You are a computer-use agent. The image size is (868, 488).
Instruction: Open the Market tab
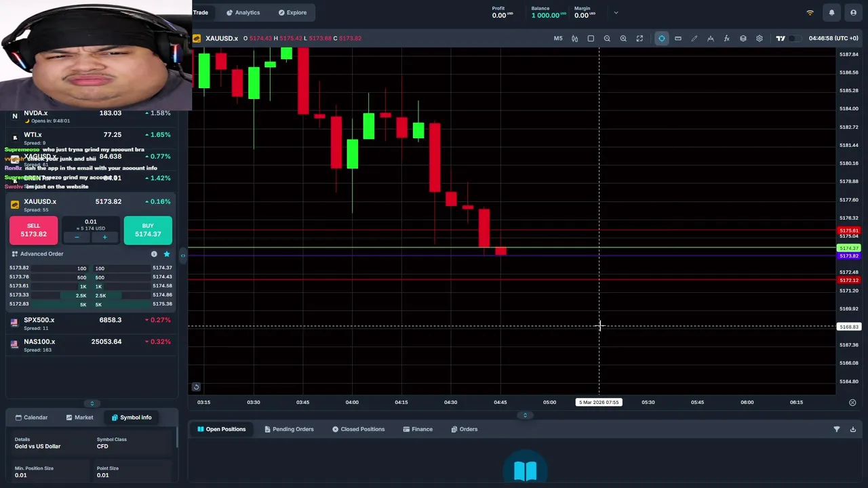point(79,418)
